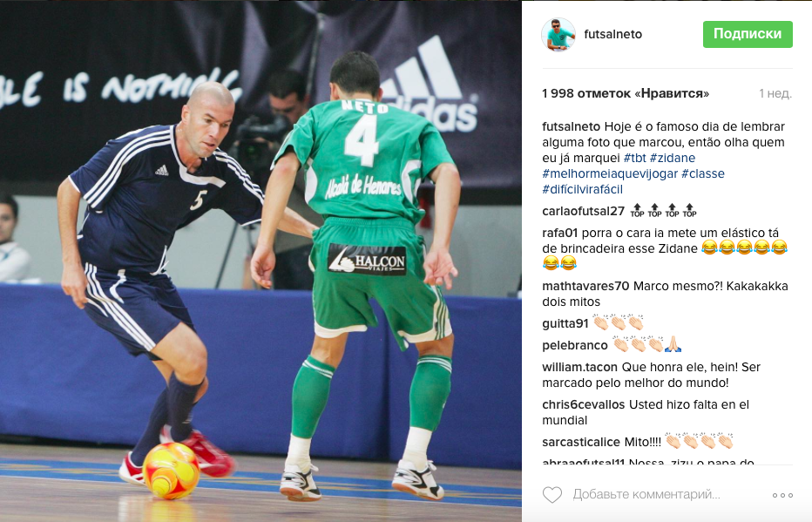Open #melhormeiaquevijogar hashtag link
Image resolution: width=812 pixels, height=522 pixels.
pos(610,173)
